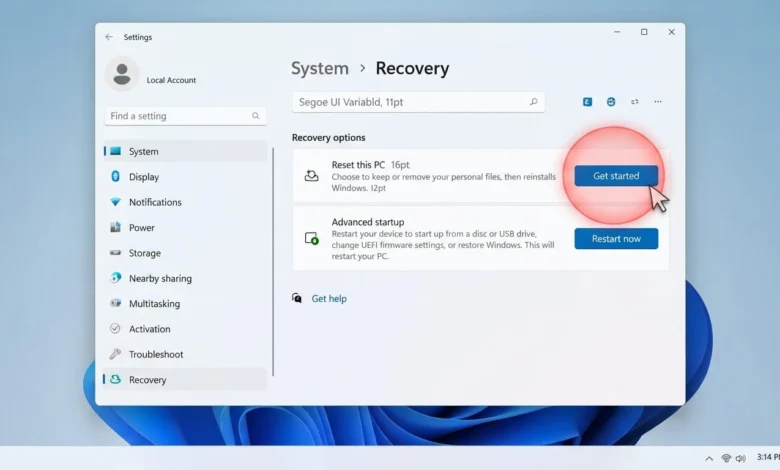Screen dimensions: 780x470
Task: Click the Display icon in the sidebar
Action: (115, 177)
